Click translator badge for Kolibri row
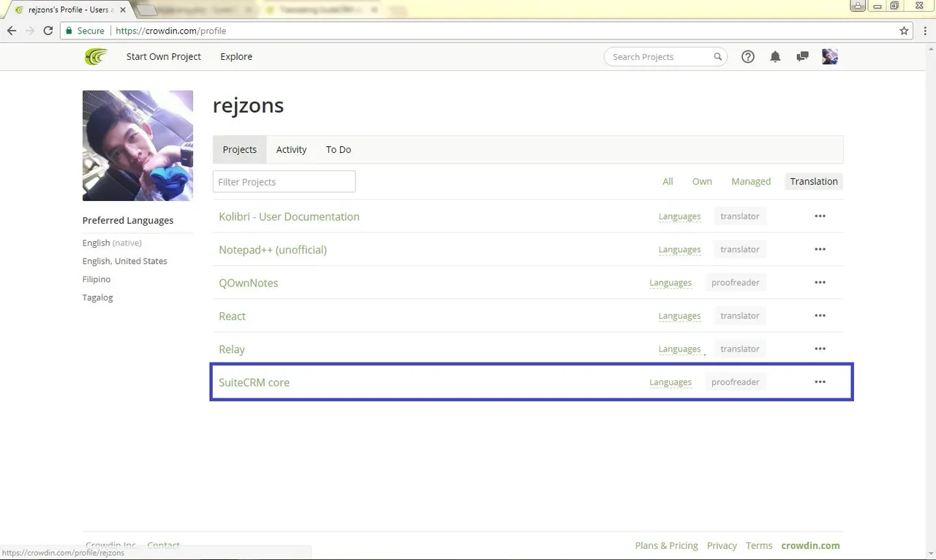The width and height of the screenshot is (936, 560). tap(740, 216)
